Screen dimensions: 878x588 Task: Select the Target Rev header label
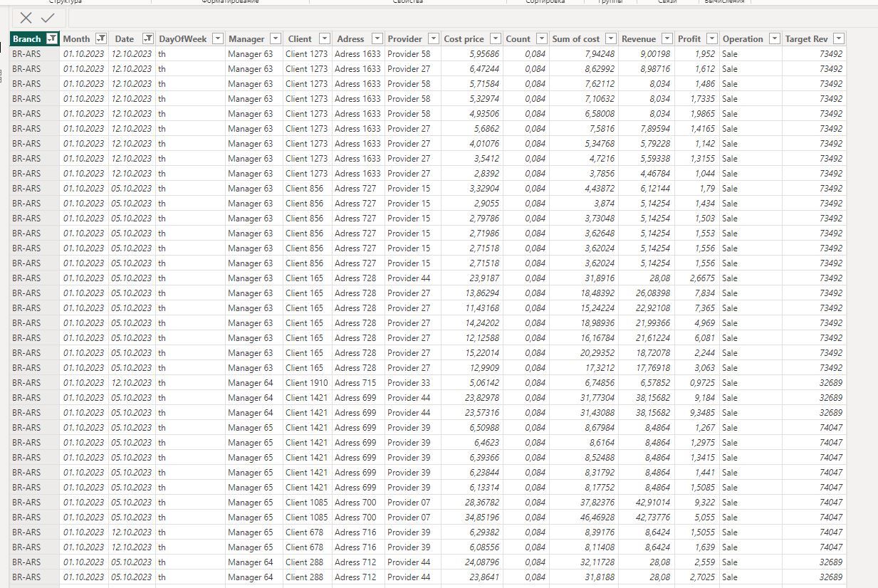pos(806,39)
